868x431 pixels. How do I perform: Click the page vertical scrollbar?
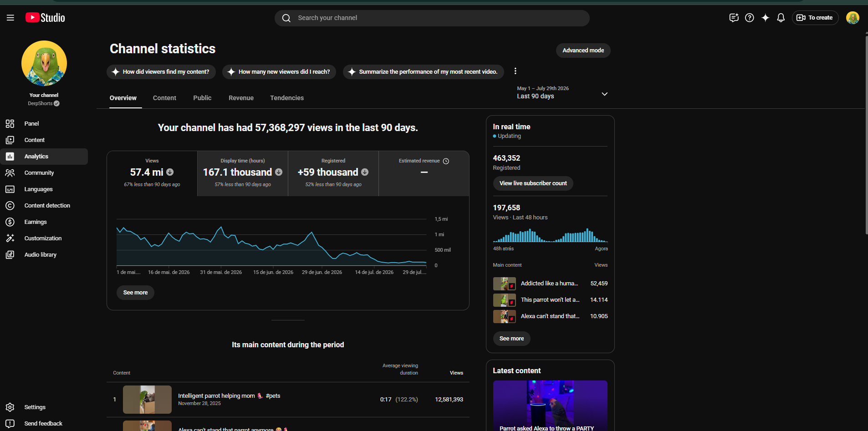[867, 135]
